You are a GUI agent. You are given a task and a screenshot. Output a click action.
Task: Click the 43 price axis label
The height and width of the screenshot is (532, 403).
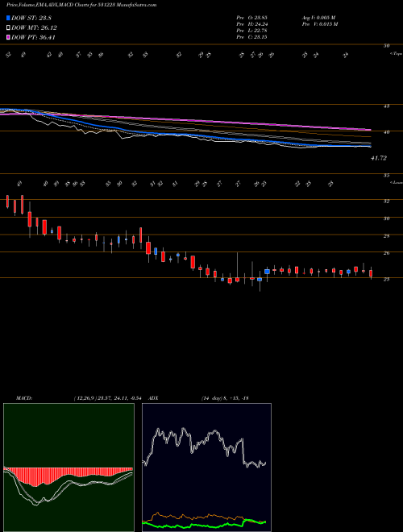coord(386,106)
